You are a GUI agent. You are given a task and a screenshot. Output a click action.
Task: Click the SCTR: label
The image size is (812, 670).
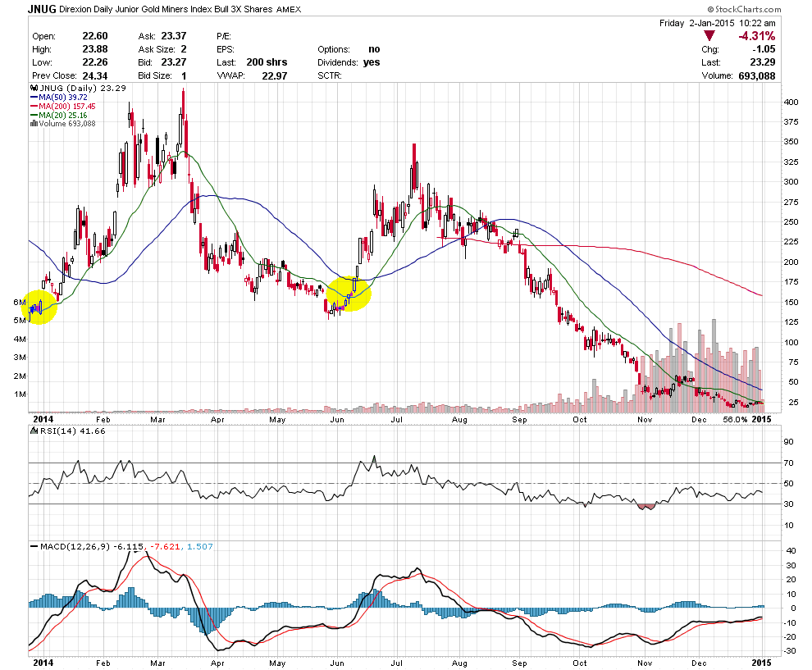pyautogui.click(x=330, y=75)
